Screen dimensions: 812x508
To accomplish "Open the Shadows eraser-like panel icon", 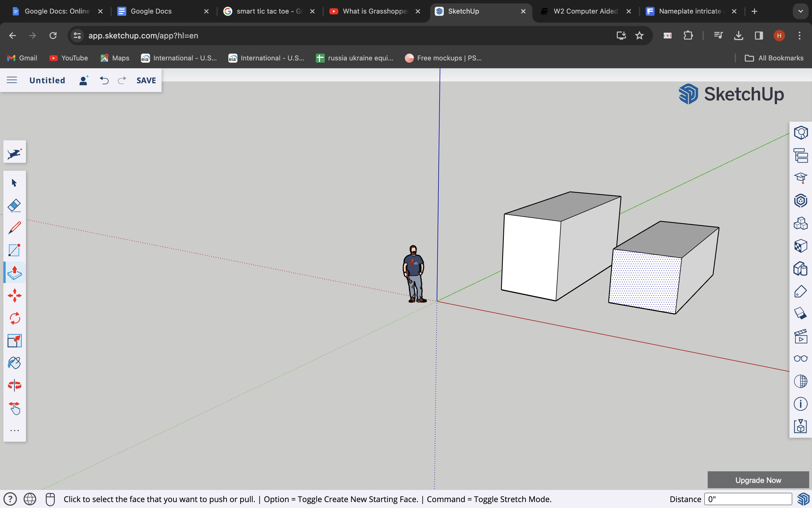I will pos(801,314).
